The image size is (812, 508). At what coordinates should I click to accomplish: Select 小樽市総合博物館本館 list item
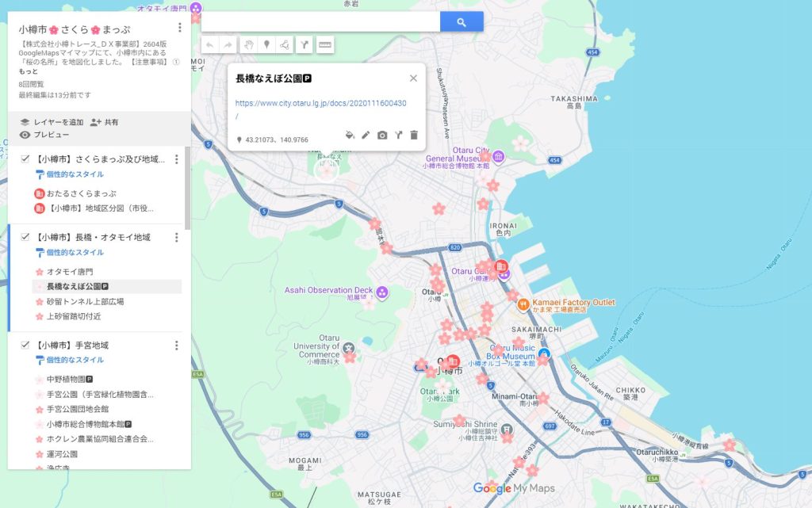107,424
